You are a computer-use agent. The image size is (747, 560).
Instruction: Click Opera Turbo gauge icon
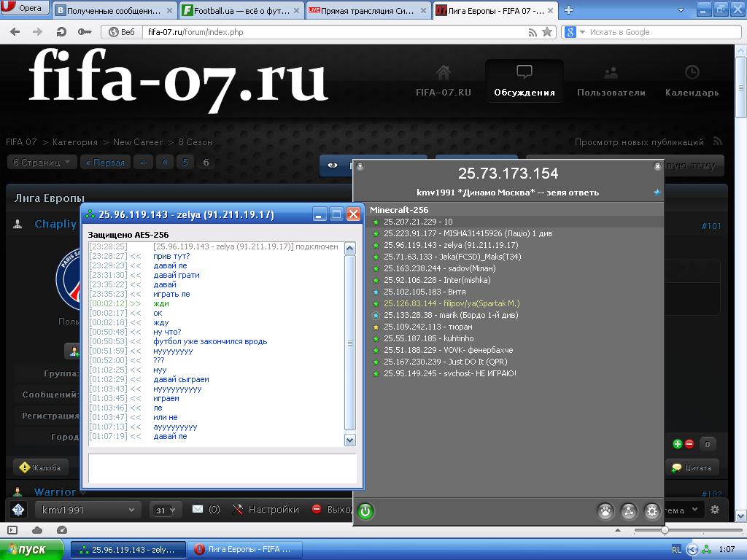pos(62,530)
